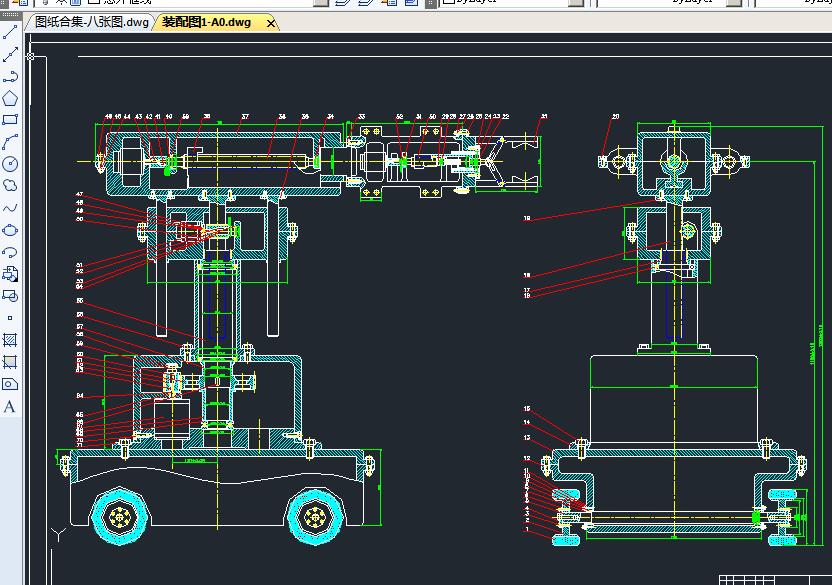Click part number 37 label
Image resolution: width=832 pixels, height=585 pixels.
tap(245, 116)
